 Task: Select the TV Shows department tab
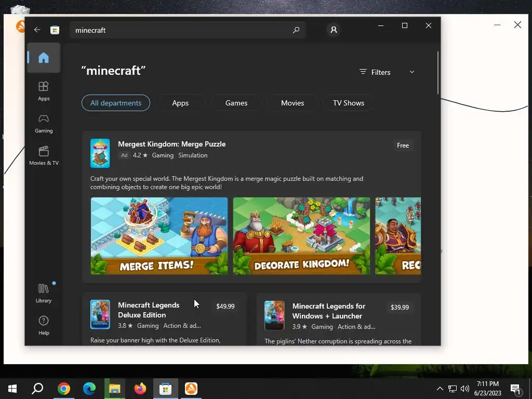349,103
